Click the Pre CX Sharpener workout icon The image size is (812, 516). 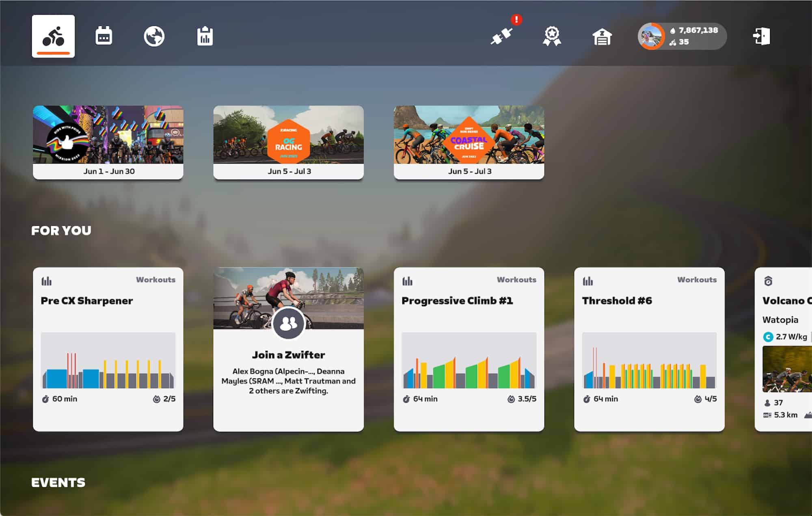point(46,281)
